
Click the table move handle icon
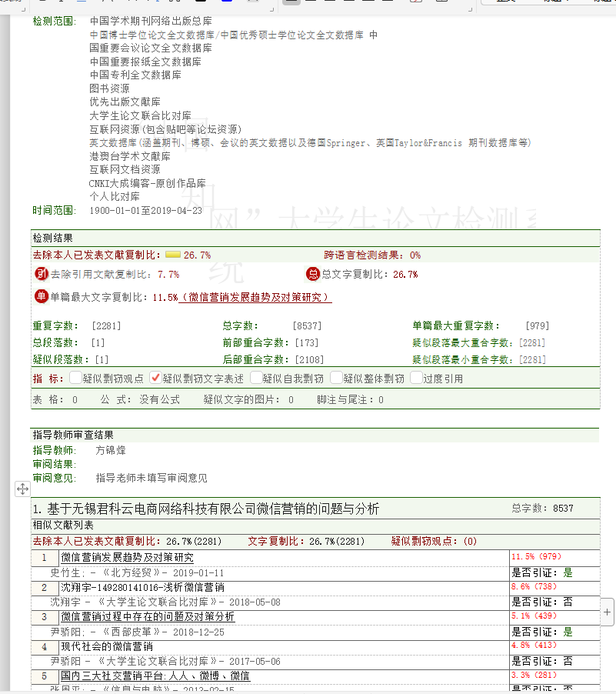22,489
